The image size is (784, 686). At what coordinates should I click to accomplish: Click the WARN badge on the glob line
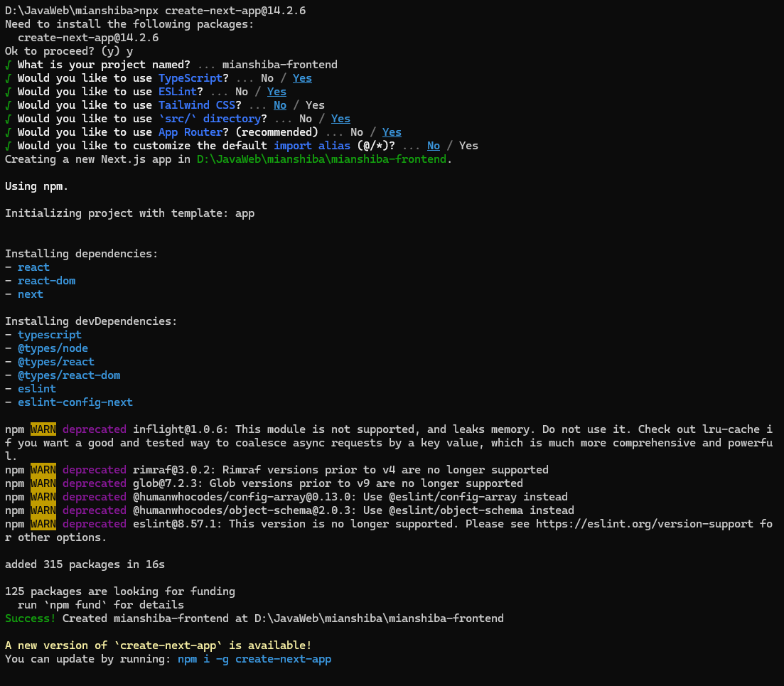tap(43, 483)
